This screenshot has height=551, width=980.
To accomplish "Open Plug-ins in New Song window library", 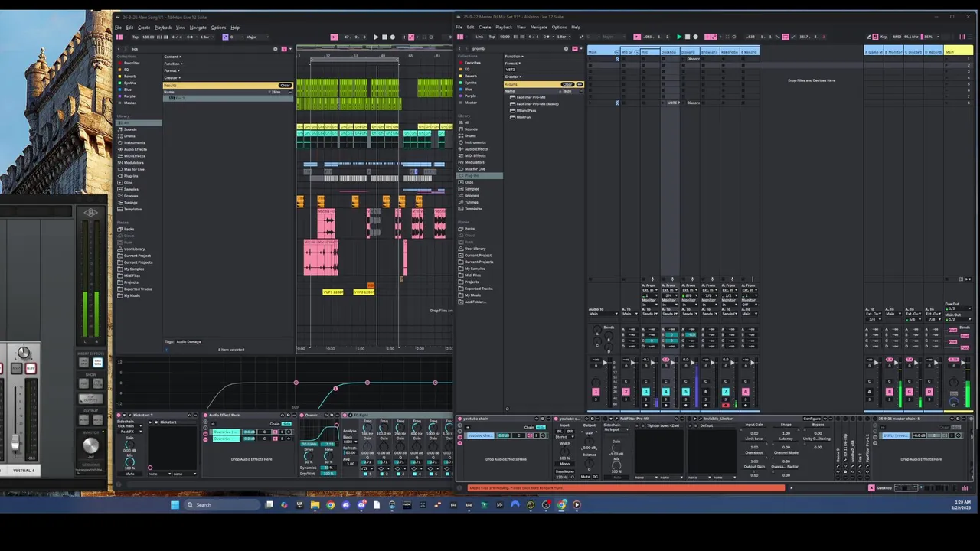I will point(132,176).
